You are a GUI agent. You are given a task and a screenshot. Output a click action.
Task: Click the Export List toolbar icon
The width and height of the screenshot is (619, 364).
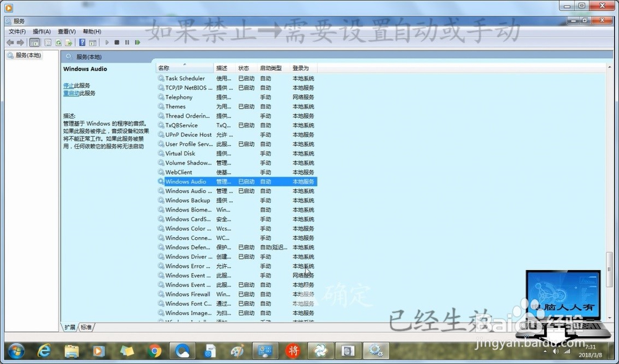tap(69, 42)
